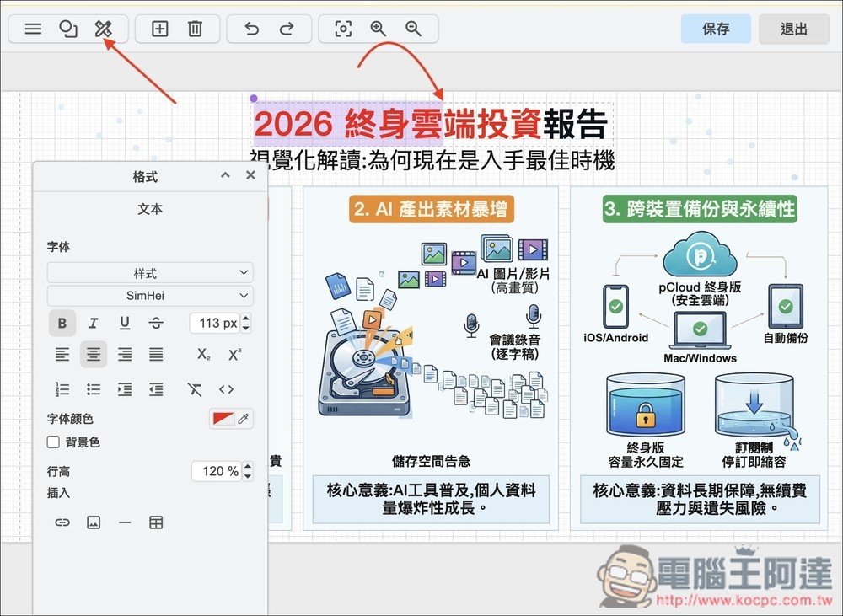The height and width of the screenshot is (616, 843).
Task: Open the SimHei font dropdown
Action: [x=150, y=296]
